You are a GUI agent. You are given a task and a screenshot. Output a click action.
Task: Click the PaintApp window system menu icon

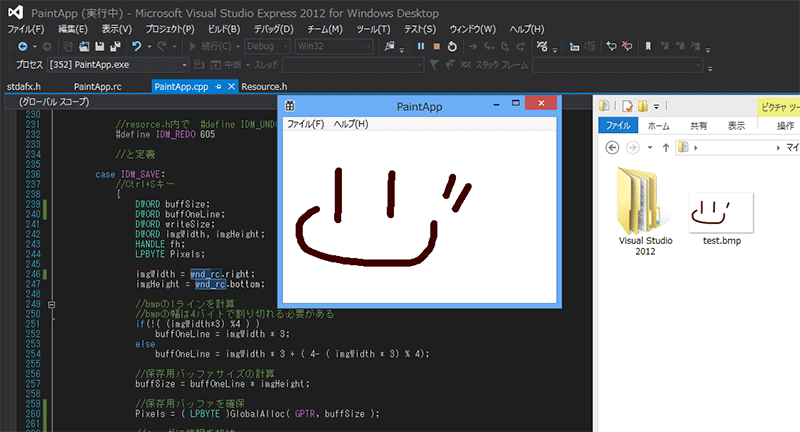tap(290, 106)
